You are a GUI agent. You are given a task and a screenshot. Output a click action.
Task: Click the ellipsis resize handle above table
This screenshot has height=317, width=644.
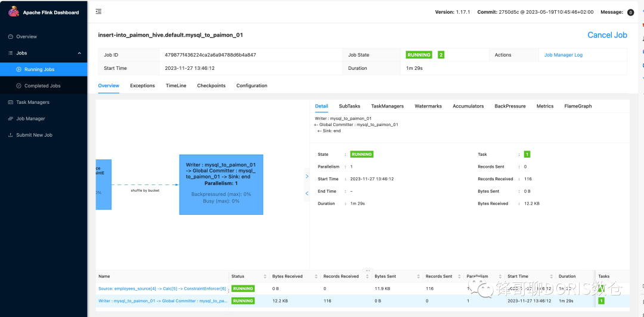coord(367,270)
